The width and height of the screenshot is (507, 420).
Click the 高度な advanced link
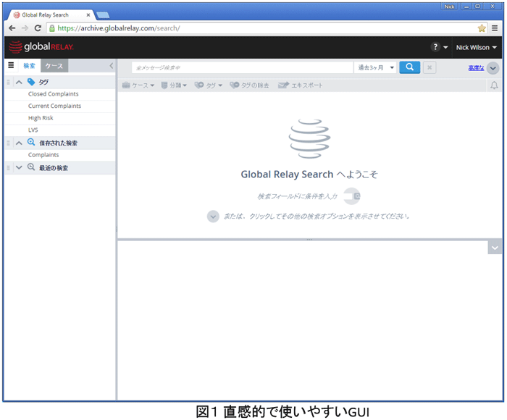pyautogui.click(x=477, y=68)
